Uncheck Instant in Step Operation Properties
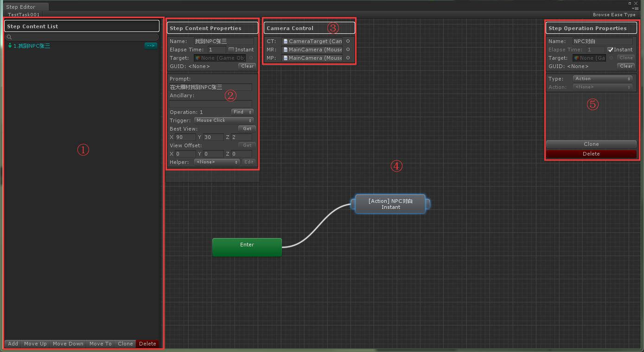This screenshot has height=352, width=644. 610,50
